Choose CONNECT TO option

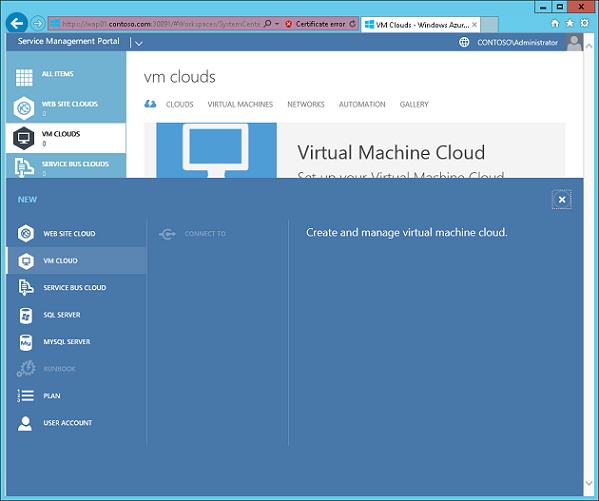click(x=205, y=233)
